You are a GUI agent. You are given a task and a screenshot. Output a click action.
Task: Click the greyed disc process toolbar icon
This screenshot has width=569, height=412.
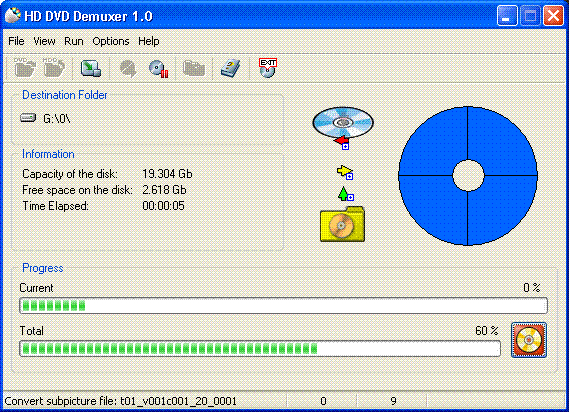[x=128, y=68]
